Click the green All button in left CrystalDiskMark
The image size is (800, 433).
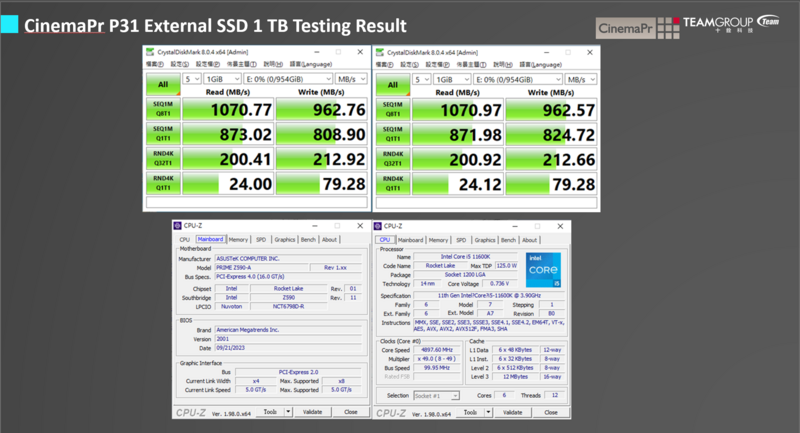163,85
